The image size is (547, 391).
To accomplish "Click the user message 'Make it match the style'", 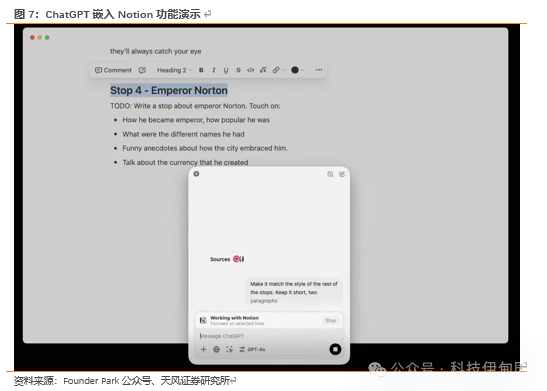I will tap(294, 292).
